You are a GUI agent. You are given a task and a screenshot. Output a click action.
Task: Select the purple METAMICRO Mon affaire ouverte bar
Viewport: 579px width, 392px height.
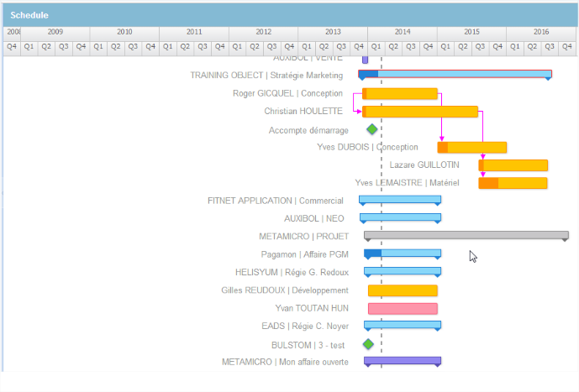click(403, 361)
